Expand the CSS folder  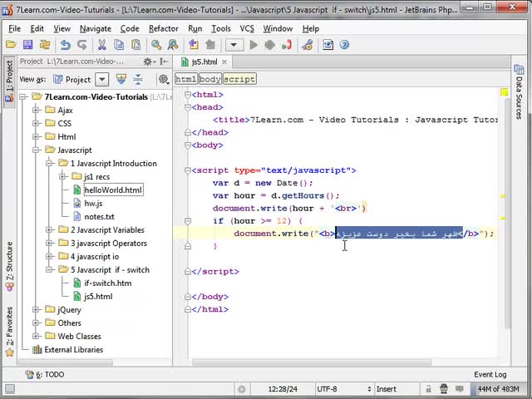(35, 123)
